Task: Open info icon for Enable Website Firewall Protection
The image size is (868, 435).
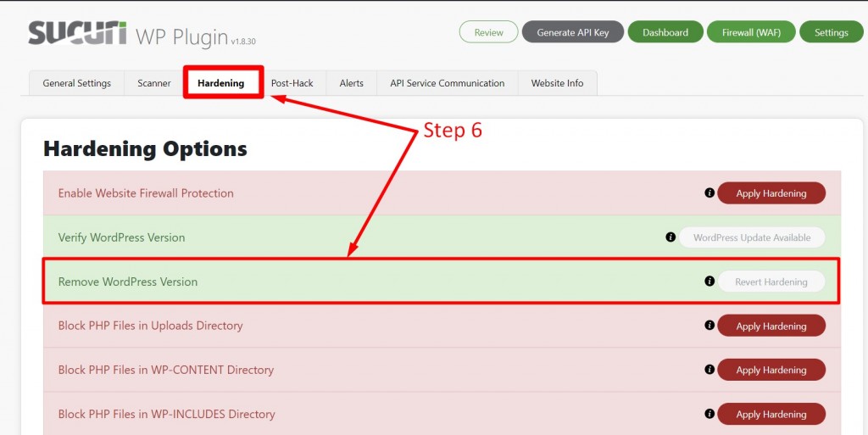Action: tap(709, 192)
